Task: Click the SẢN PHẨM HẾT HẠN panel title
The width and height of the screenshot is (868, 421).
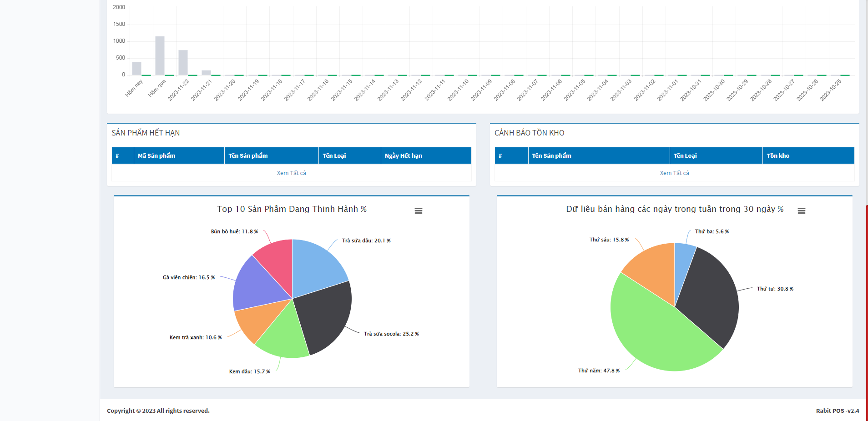Action: 146,133
